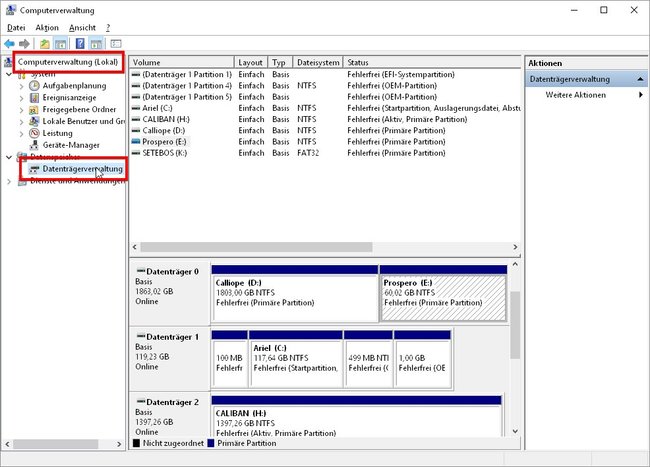The image size is (650, 467).
Task: Select Computerverwaltung (Lokal) root node
Action: [x=68, y=62]
